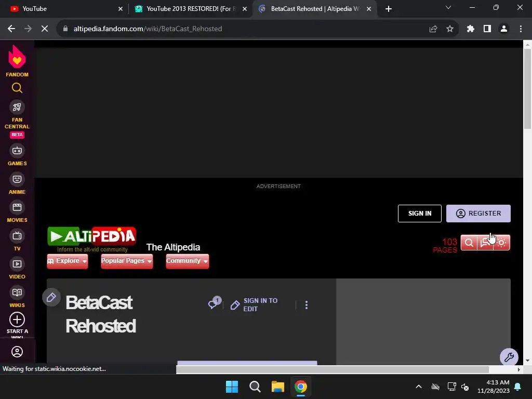The width and height of the screenshot is (532, 399).
Task: Click the horizontal scrollbar thumb
Action: click(332, 369)
